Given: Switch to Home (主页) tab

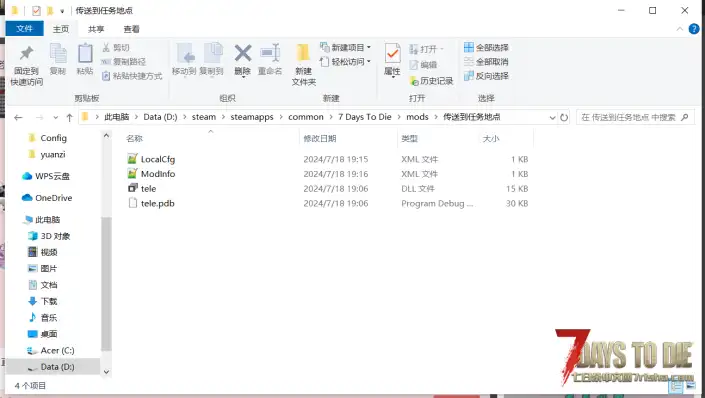Looking at the screenshot, I should coord(61,29).
